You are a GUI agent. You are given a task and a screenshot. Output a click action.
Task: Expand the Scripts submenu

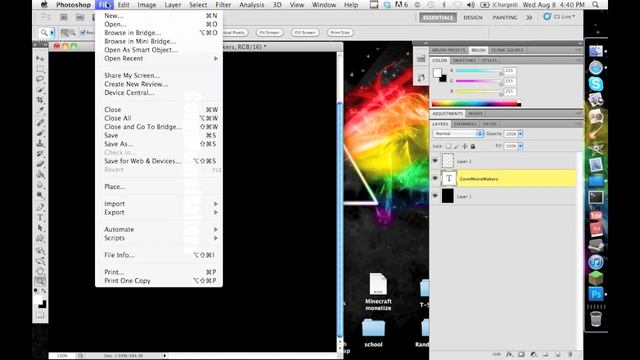point(159,238)
